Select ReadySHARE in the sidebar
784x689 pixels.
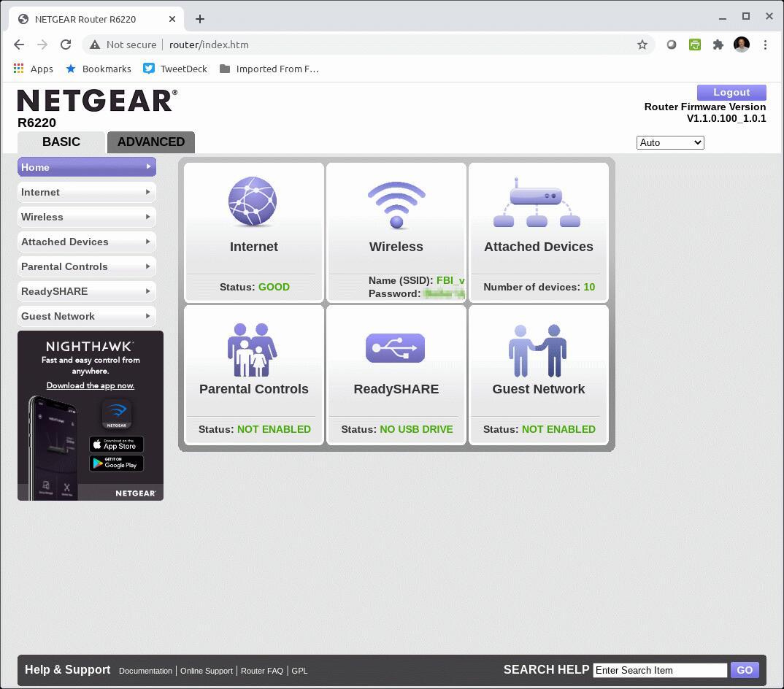pos(86,291)
